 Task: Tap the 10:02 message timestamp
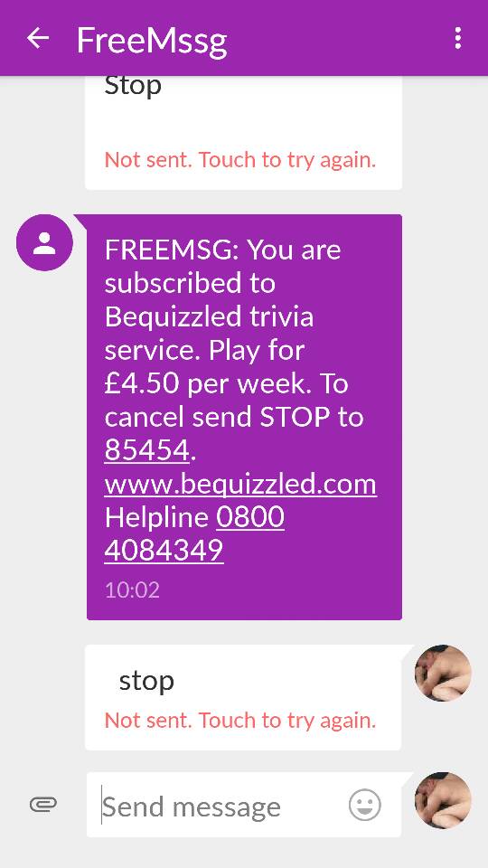pos(132,590)
